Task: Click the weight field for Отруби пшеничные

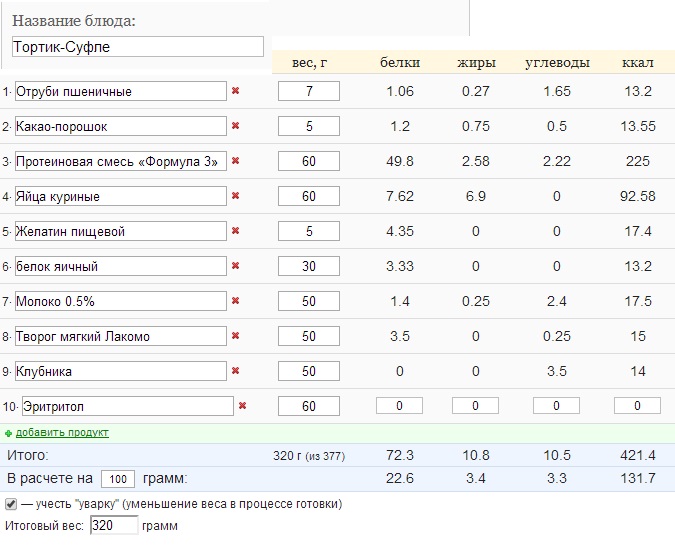Action: [309, 91]
